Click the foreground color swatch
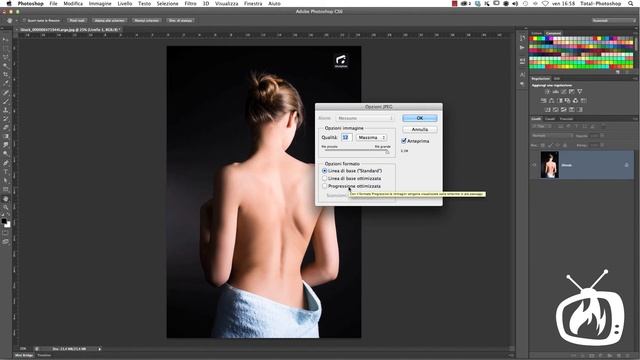640x360 pixels. click(x=4, y=221)
